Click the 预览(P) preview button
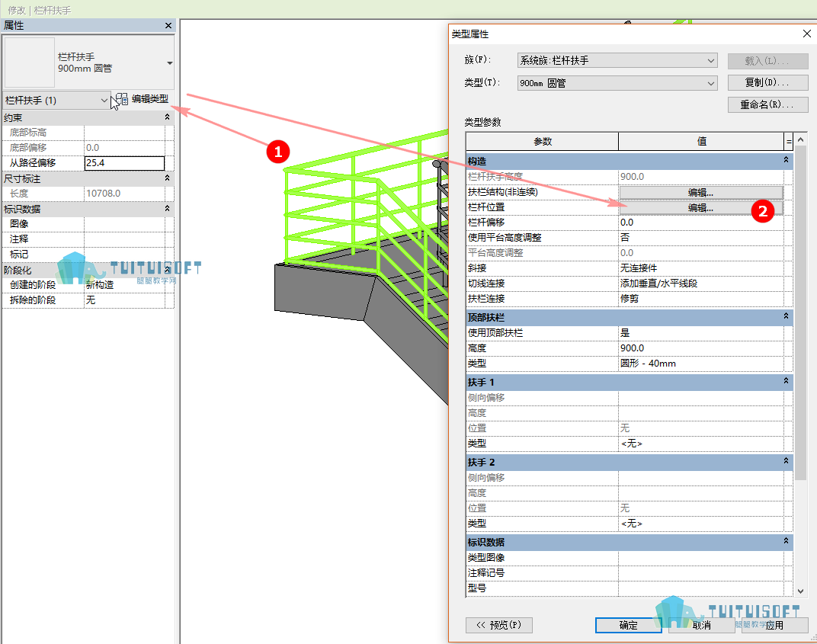This screenshot has height=644, width=817. (498, 625)
